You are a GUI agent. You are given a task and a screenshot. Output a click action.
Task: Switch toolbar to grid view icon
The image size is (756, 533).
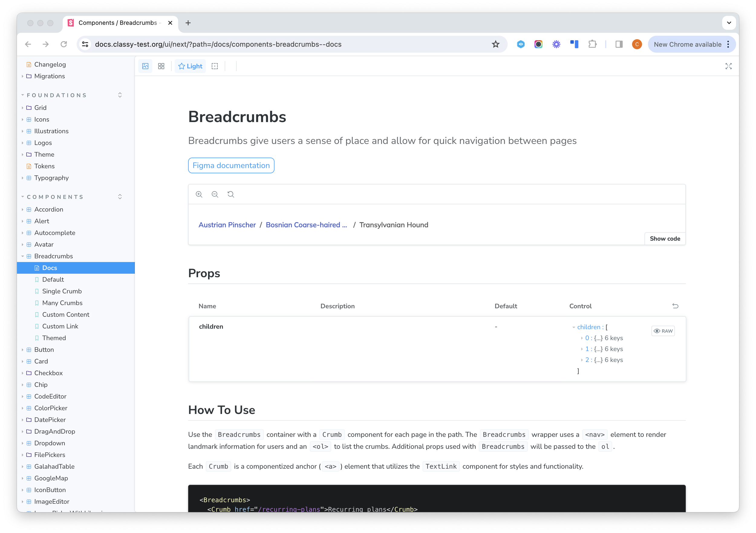coord(161,66)
